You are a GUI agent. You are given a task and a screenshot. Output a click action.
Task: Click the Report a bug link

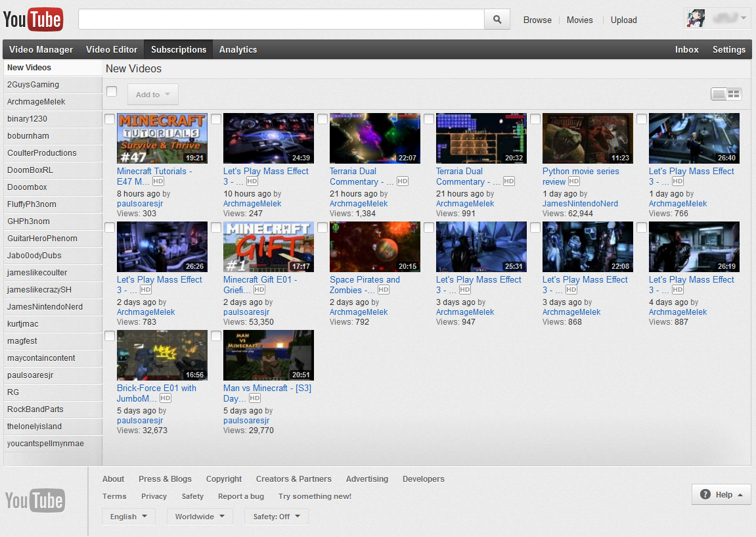241,496
